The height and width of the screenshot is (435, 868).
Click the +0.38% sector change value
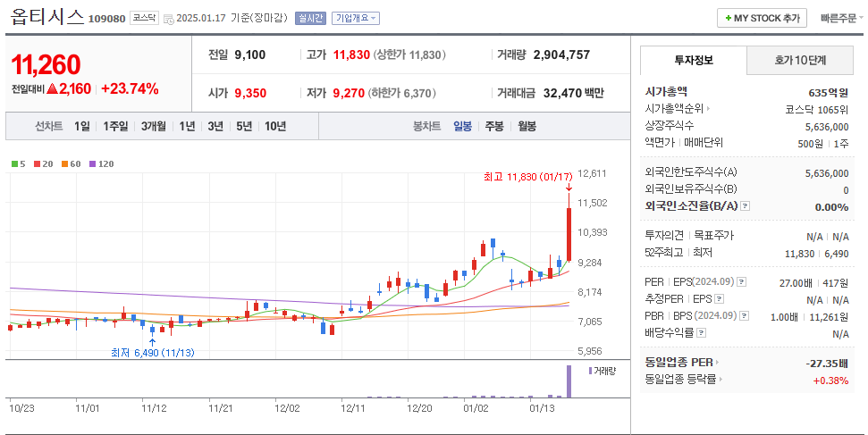(x=830, y=381)
